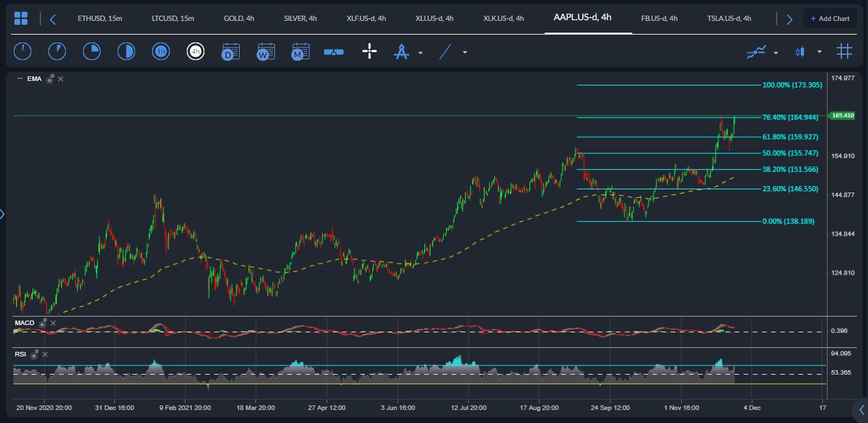The height and width of the screenshot is (423, 868).
Task: Open MACD indicator settings gear
Action: (x=42, y=323)
